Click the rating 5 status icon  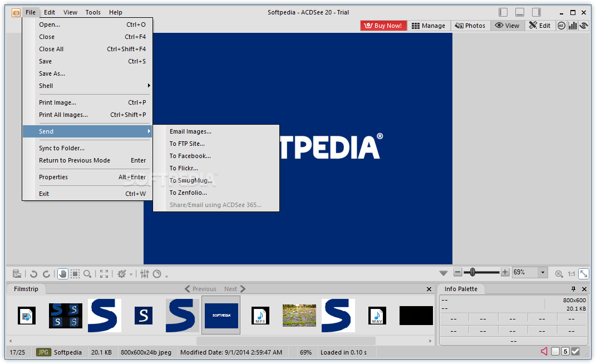(565, 351)
